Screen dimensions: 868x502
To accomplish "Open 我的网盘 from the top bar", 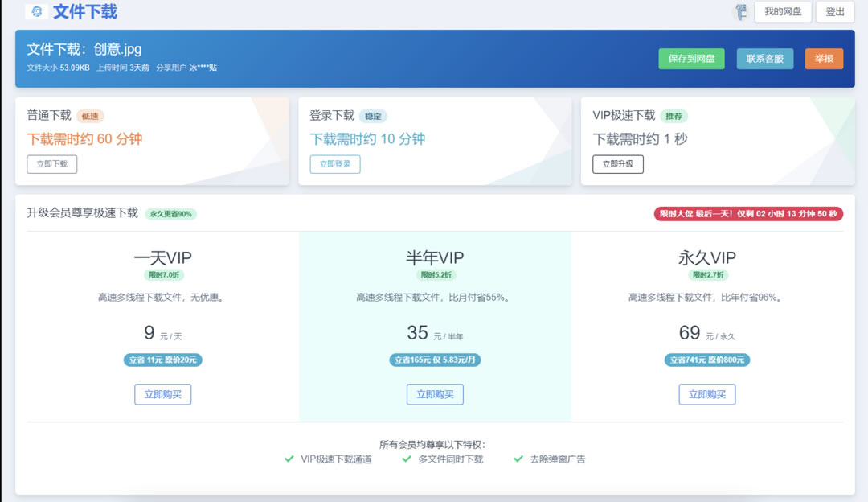I will pos(783,11).
